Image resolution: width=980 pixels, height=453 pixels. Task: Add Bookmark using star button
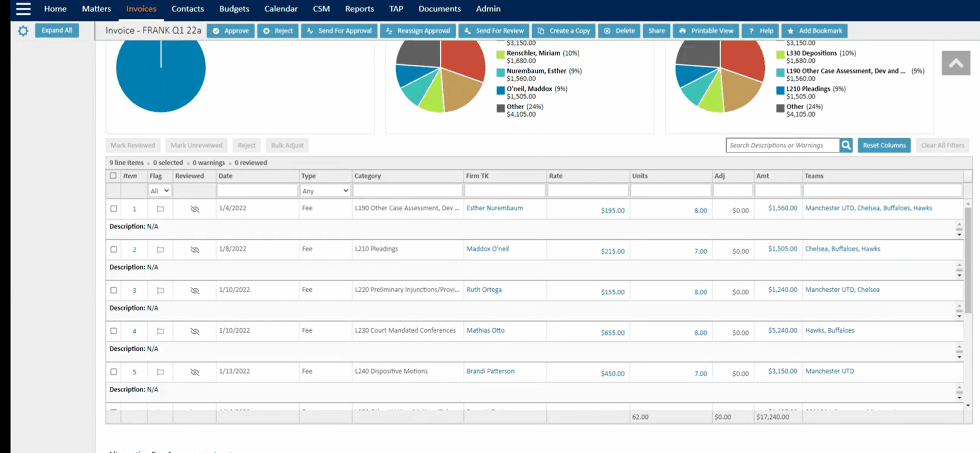pos(814,31)
